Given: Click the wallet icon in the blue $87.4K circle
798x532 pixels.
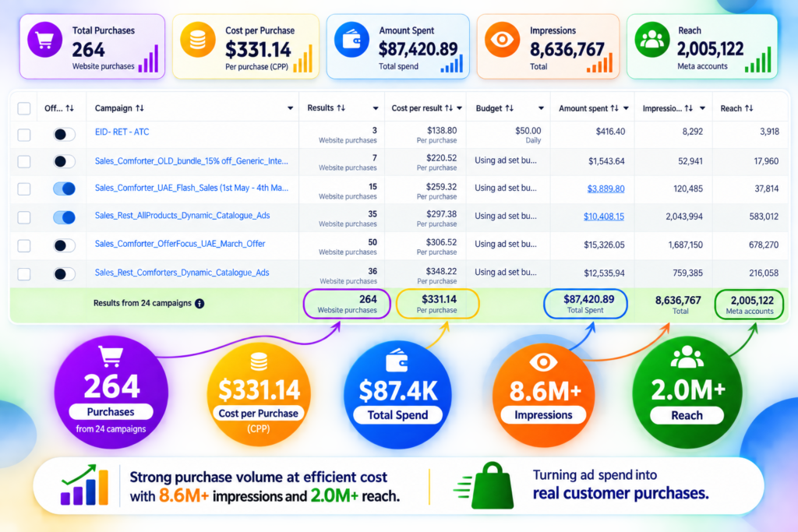Looking at the screenshot, I should (397, 360).
